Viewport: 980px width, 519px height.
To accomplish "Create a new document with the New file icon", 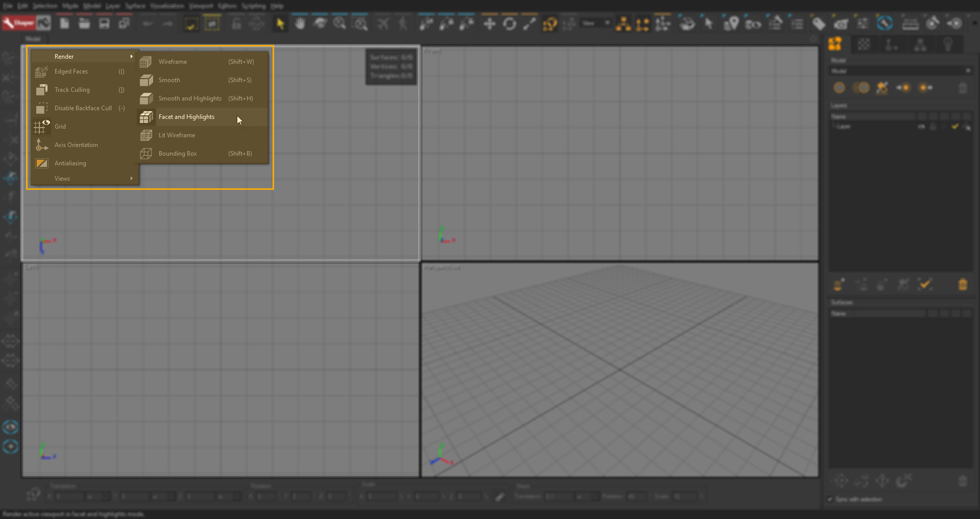I will click(63, 22).
